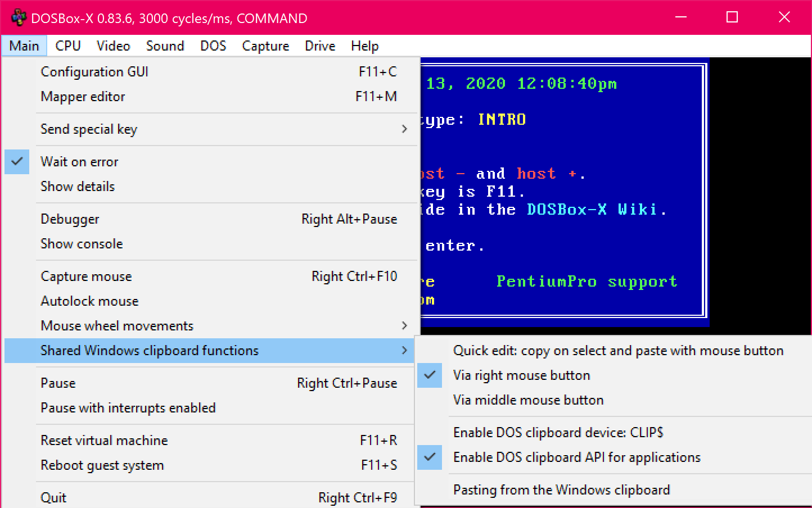Open the Sound menu

click(165, 46)
